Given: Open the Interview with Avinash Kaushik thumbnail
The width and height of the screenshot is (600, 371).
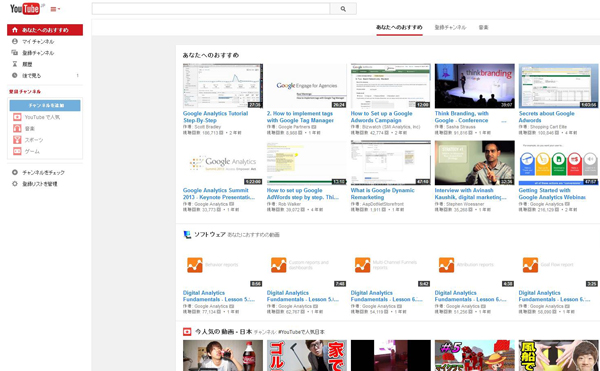Looking at the screenshot, I should tap(474, 163).
